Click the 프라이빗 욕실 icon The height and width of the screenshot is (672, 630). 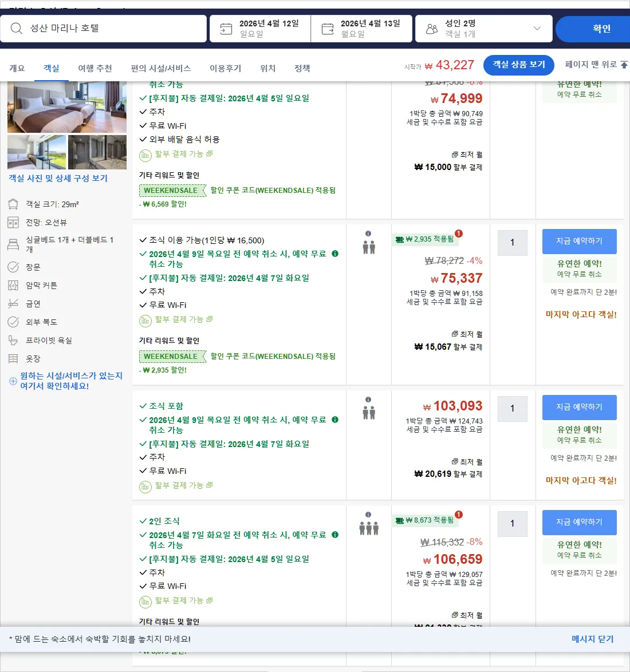coord(13,340)
